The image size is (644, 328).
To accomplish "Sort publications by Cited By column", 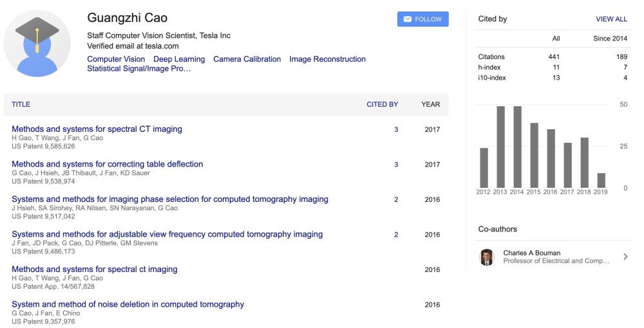I will point(382,104).
